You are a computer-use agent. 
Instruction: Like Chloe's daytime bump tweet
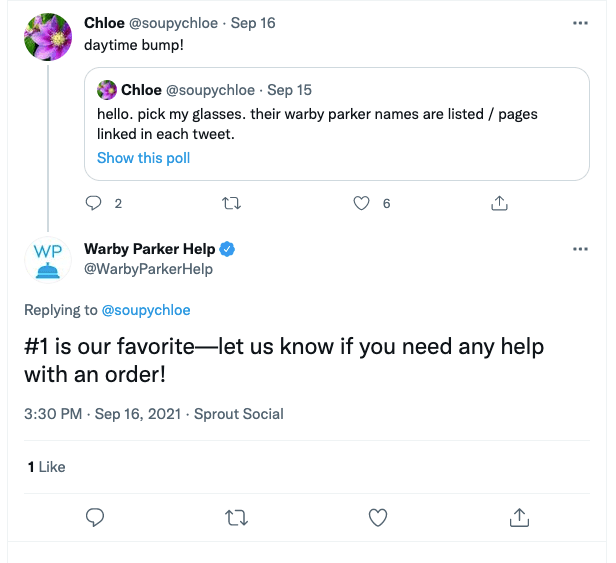363,203
